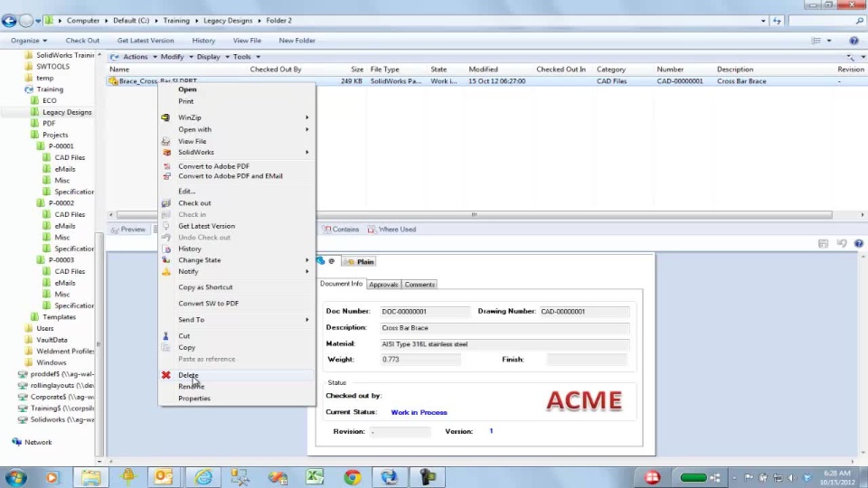Open the view options dropdown arrow
This screenshot has width=868, height=488.
[x=829, y=41]
